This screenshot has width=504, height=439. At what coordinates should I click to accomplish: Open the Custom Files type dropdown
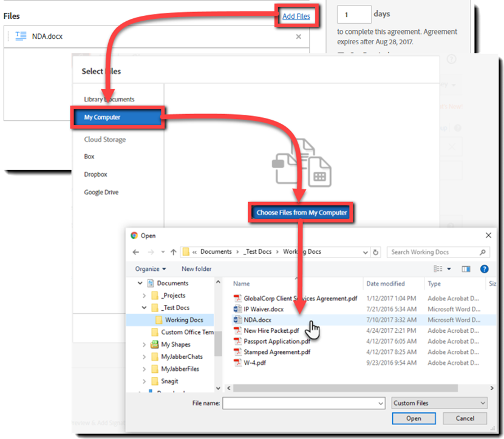(439, 403)
